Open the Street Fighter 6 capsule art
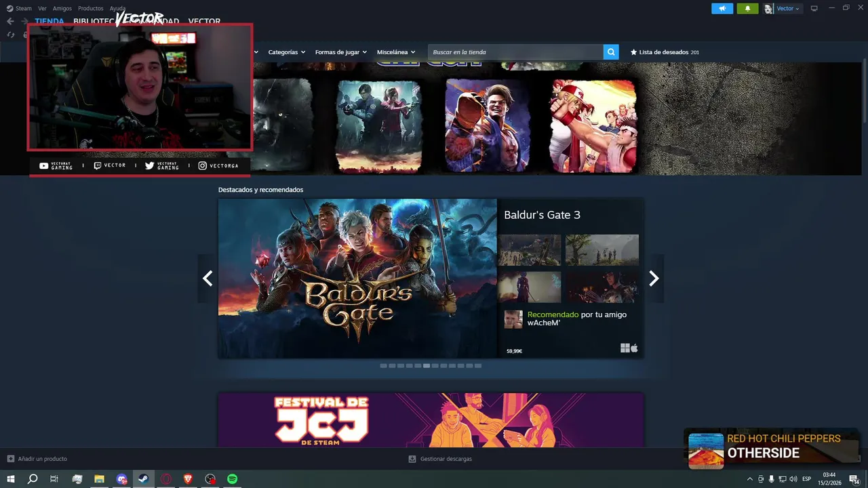The height and width of the screenshot is (488, 868). [487, 125]
